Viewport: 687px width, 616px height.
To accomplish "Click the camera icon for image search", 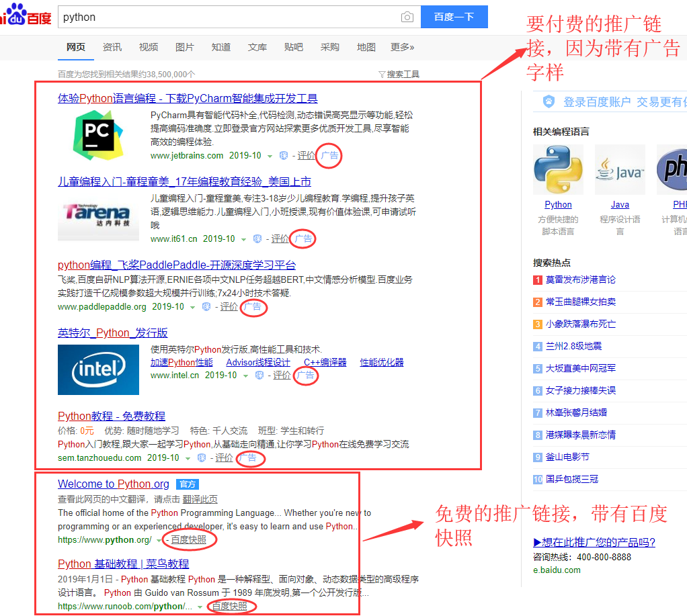I will click(407, 17).
